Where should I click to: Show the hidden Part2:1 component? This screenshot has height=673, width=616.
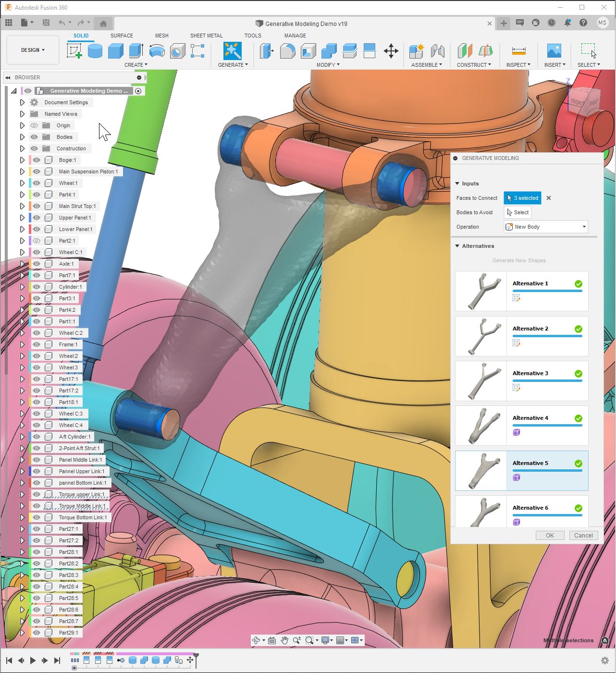37,241
